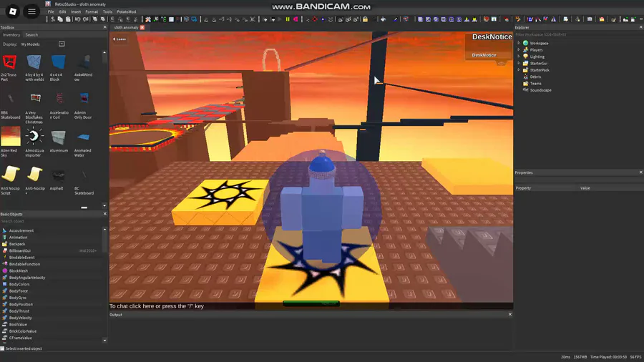Select the Acceleration Coil model

click(59, 105)
